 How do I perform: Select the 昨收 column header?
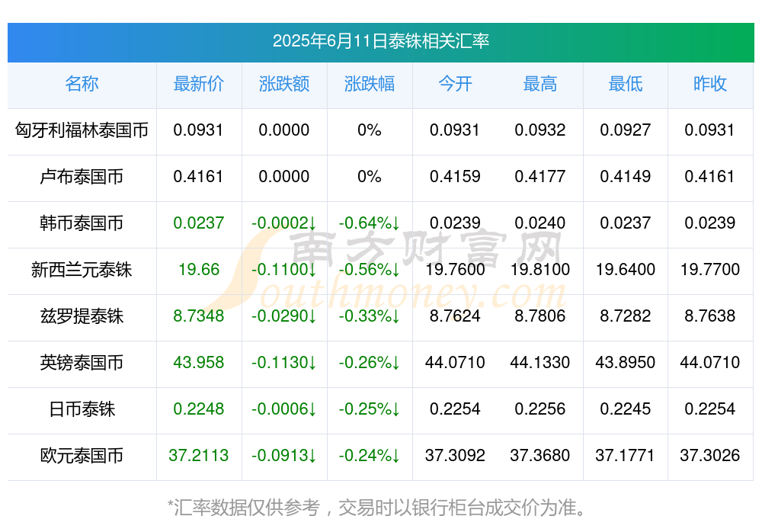tap(710, 84)
